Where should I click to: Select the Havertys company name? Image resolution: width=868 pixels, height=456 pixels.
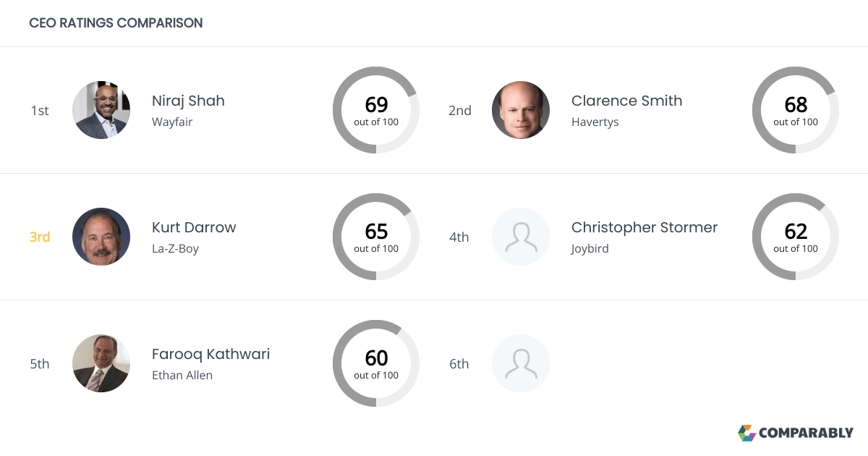(595, 122)
